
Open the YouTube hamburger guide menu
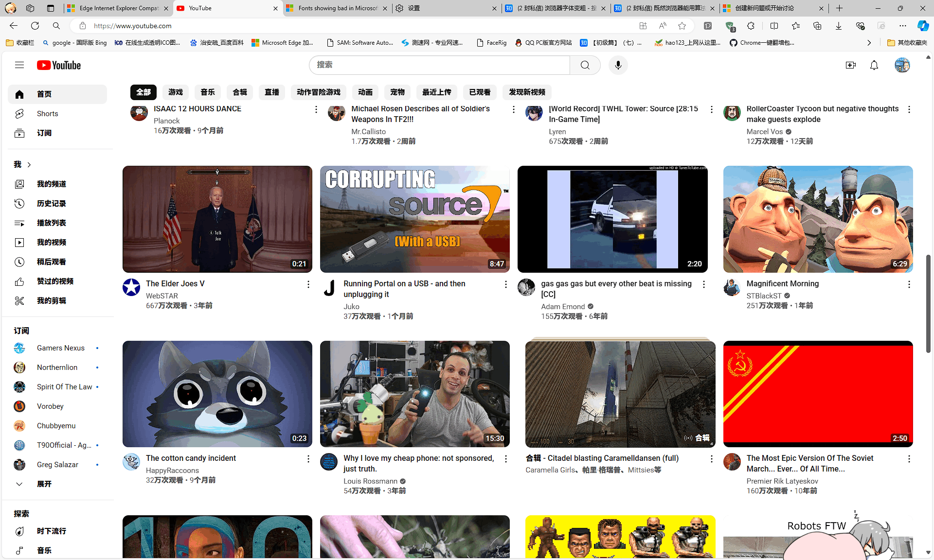tap(19, 65)
